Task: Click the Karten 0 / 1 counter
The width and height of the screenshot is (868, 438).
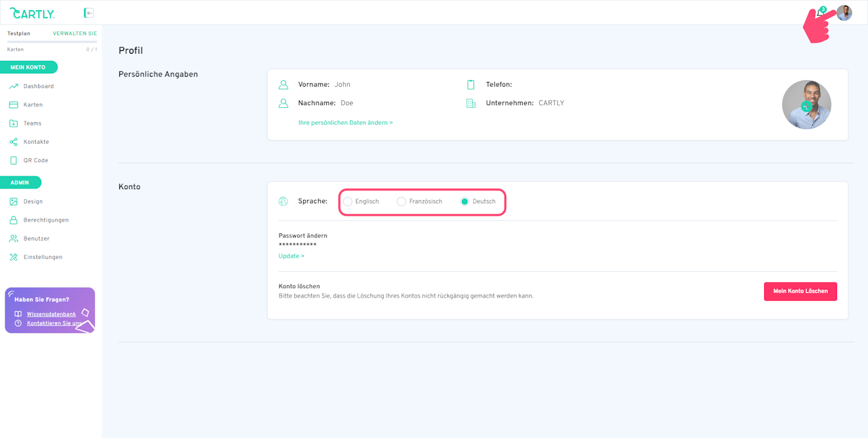Action: click(x=92, y=49)
